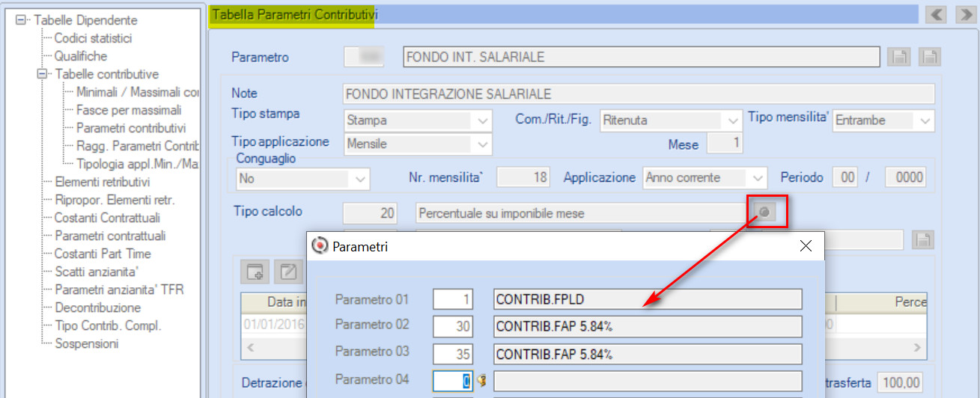The height and width of the screenshot is (398, 980).
Task: Go to previous record with left arrow
Action: click(x=937, y=14)
